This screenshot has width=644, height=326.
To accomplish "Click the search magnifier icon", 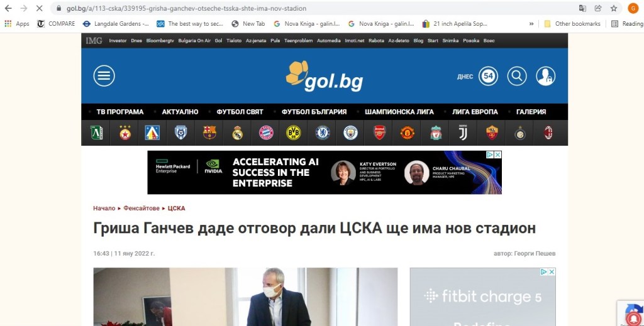I will (x=517, y=76).
